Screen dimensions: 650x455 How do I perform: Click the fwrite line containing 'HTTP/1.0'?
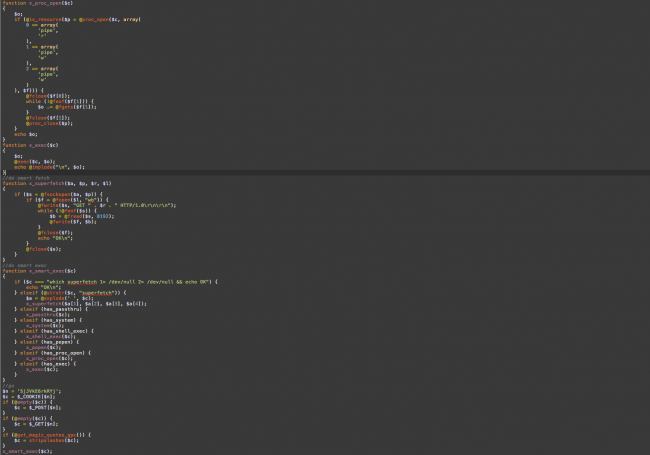pyautogui.click(x=107, y=206)
